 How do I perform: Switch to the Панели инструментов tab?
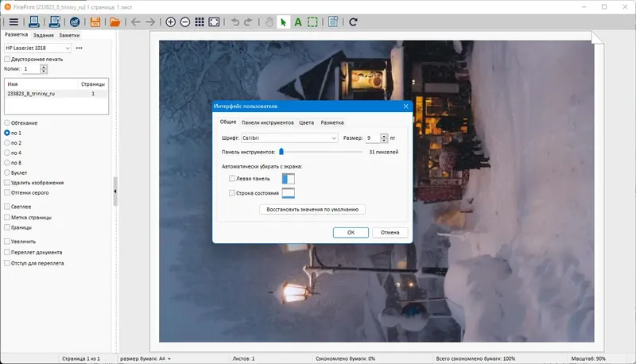point(268,122)
